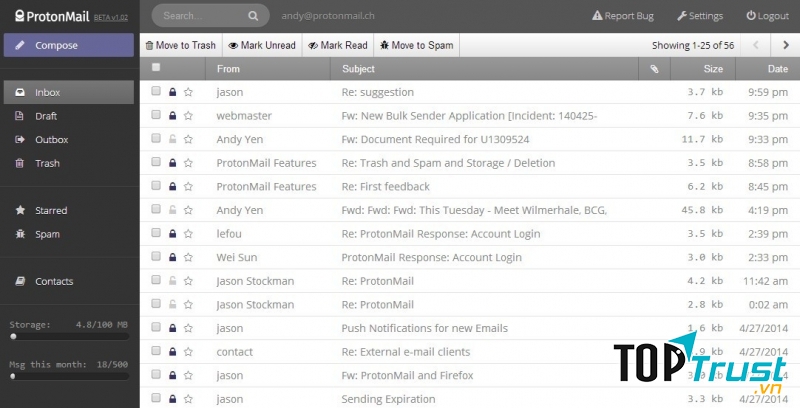This screenshot has width=800, height=408.
Task: Click open lock icon on 11:42 am Jason Stockman row
Action: [x=172, y=281]
